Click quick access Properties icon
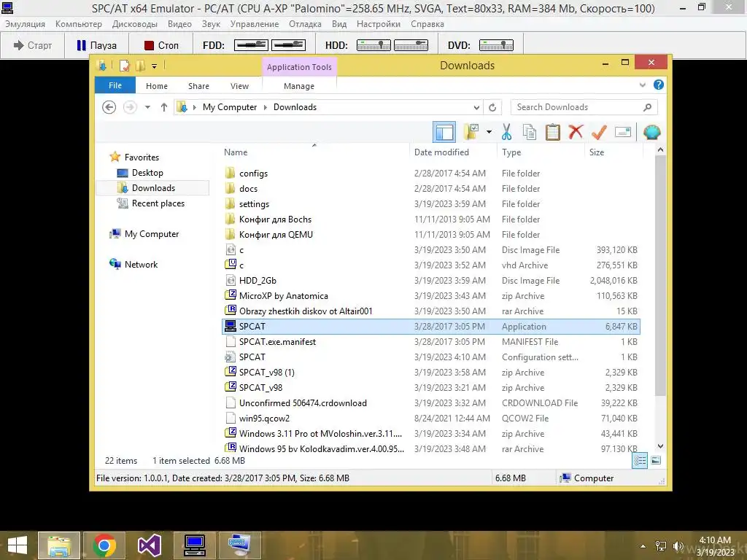The width and height of the screenshot is (747, 560). [x=124, y=66]
